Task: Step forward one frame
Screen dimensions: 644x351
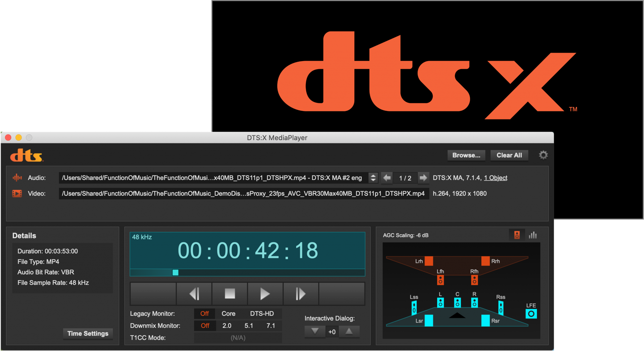Action: (301, 294)
